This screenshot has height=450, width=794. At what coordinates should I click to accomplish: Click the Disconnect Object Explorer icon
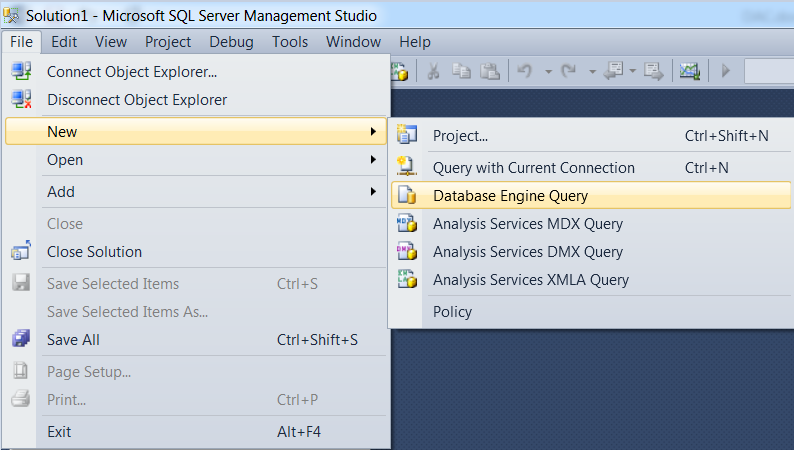click(x=21, y=99)
